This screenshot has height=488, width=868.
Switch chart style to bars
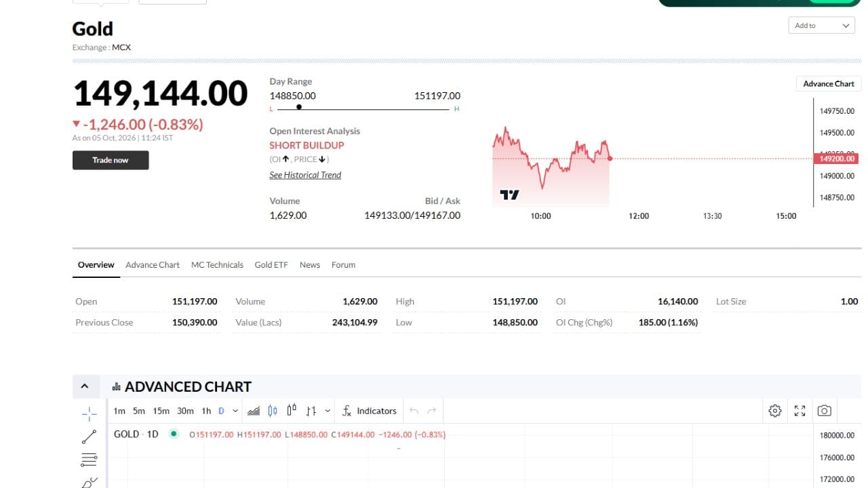click(311, 411)
